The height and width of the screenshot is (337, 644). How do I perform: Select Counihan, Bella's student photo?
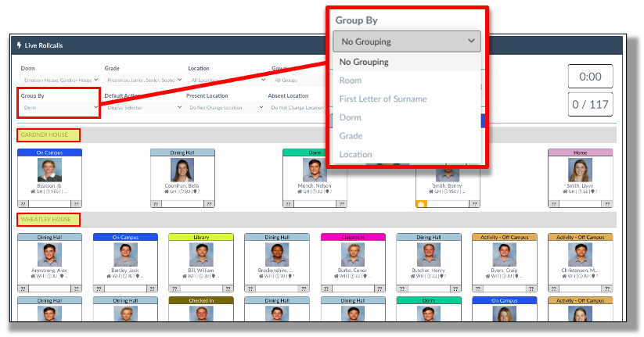tap(182, 170)
